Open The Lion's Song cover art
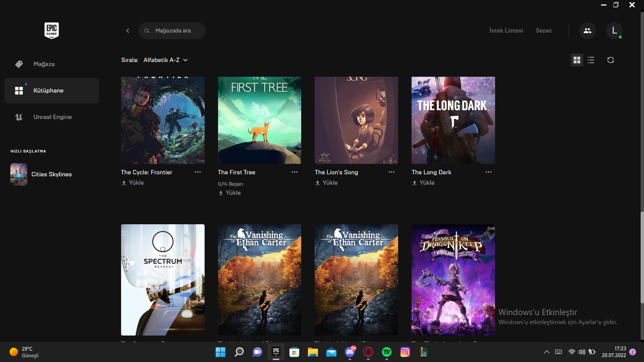Image resolution: width=644 pixels, height=362 pixels. 356,120
